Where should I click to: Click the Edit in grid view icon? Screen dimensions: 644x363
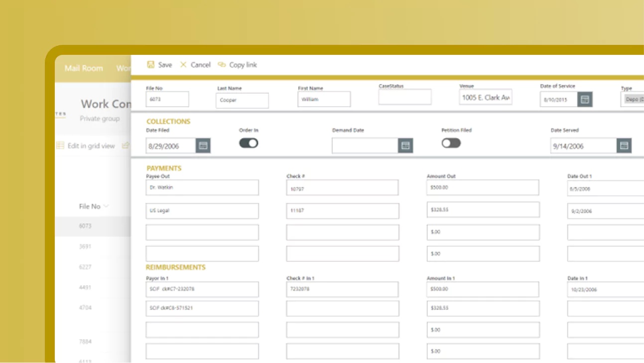(60, 146)
